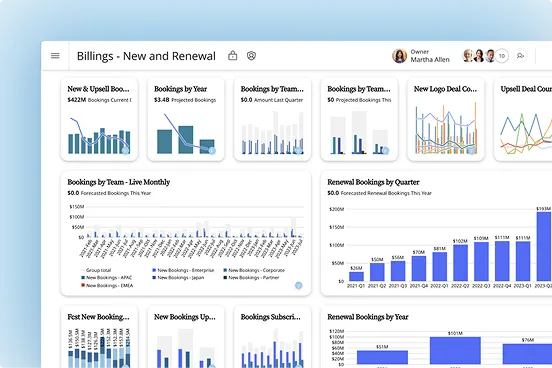Click round badge on New Logo Deal card

[472, 150]
